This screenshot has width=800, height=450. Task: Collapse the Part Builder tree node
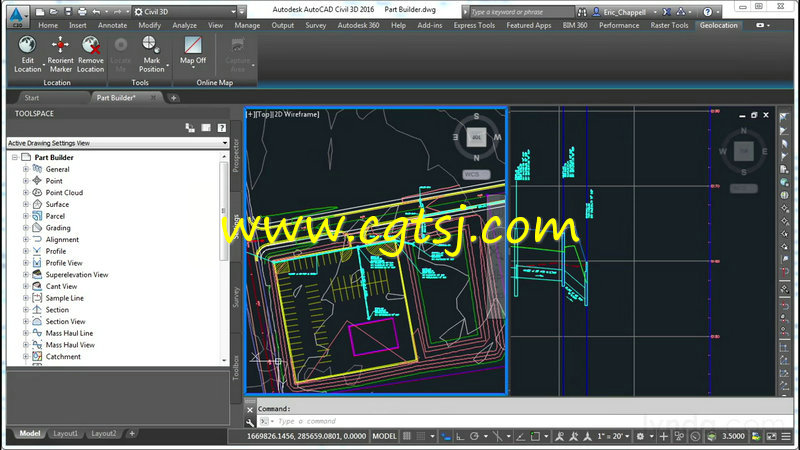coord(15,157)
